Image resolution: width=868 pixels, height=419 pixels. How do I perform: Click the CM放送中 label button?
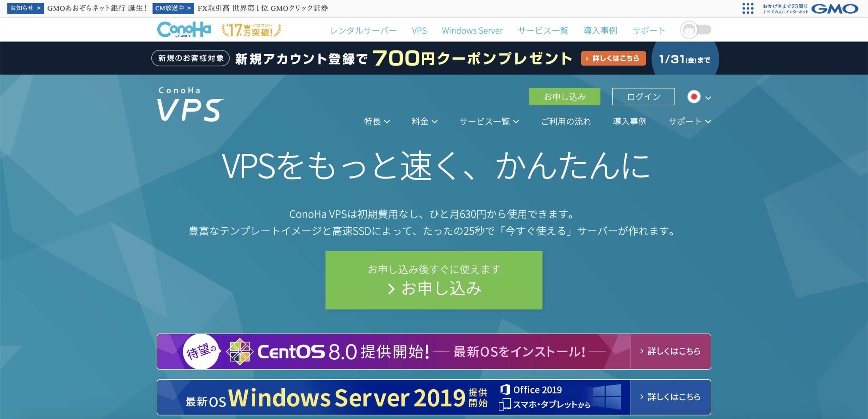[x=173, y=8]
